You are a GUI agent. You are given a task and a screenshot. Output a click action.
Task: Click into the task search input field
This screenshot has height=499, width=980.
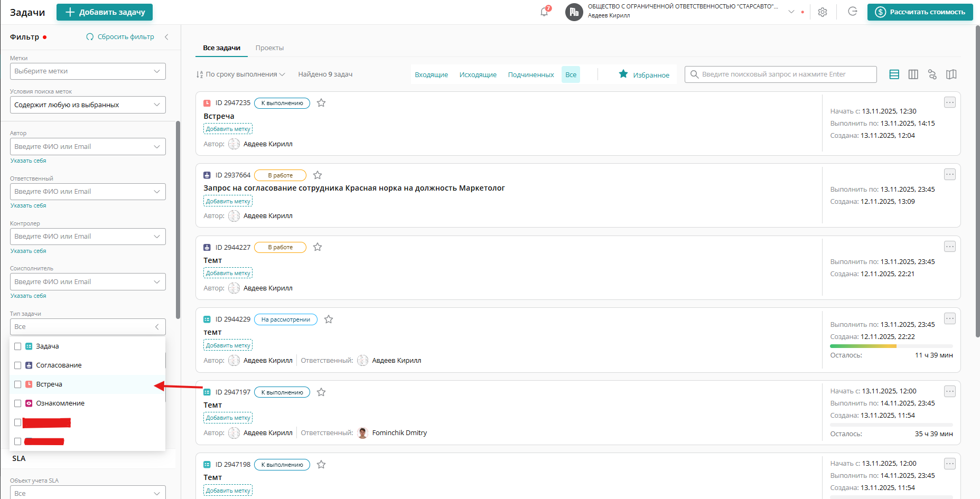pos(781,74)
